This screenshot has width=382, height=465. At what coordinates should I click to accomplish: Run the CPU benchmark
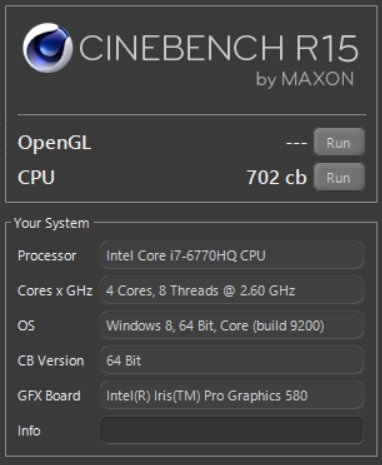pos(339,177)
